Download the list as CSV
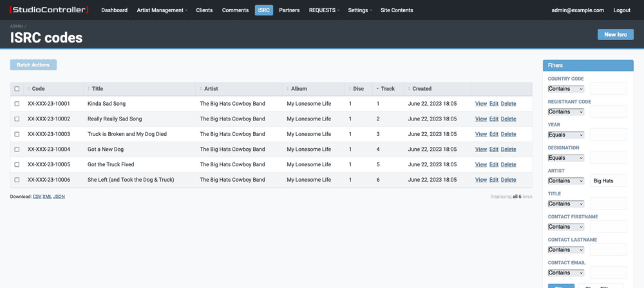644x288 pixels. (x=37, y=197)
